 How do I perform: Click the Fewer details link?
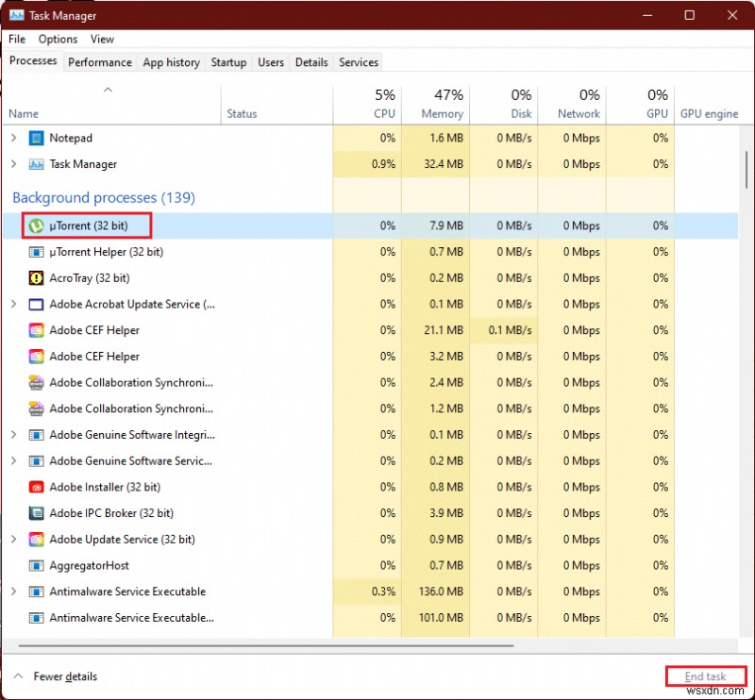tap(65, 676)
